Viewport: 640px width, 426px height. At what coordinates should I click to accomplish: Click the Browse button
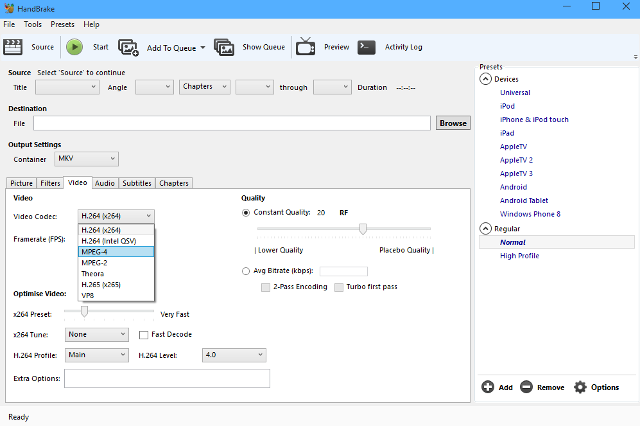[x=453, y=123]
